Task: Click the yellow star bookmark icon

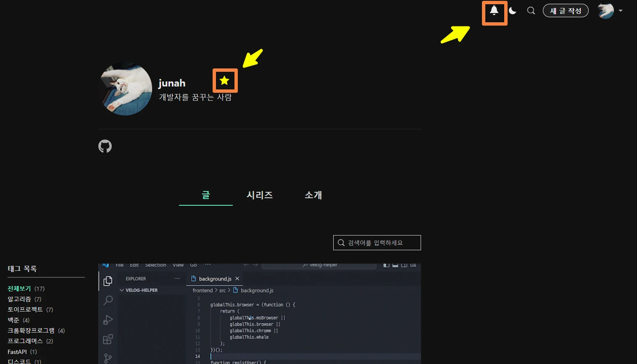Action: [225, 81]
